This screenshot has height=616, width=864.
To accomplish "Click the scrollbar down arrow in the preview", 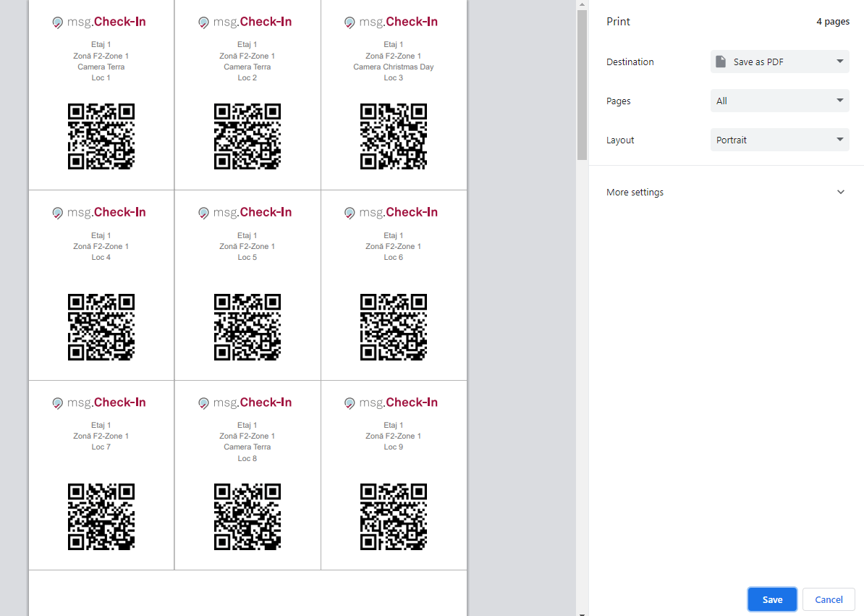I will click(x=582, y=612).
